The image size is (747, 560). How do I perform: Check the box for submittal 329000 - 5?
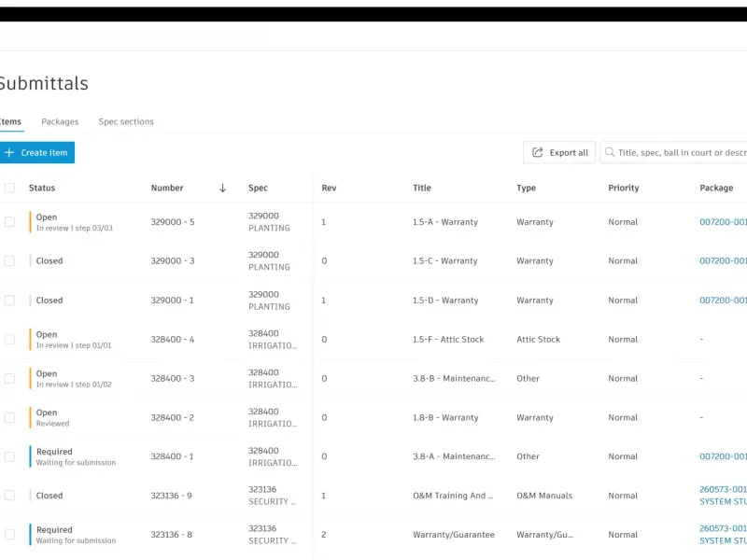9,222
